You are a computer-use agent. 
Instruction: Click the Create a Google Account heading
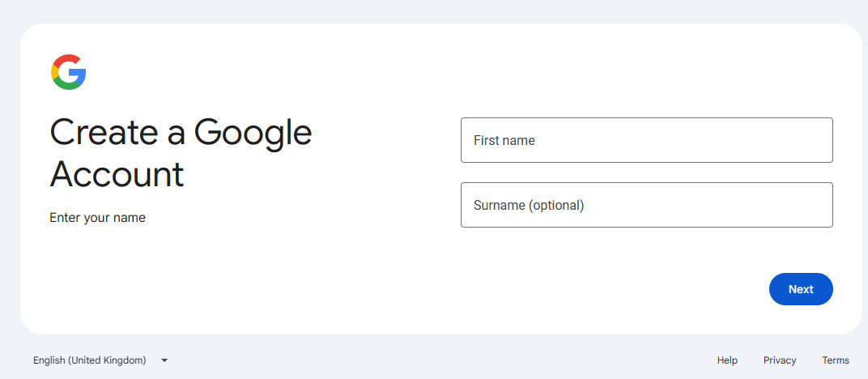(181, 153)
